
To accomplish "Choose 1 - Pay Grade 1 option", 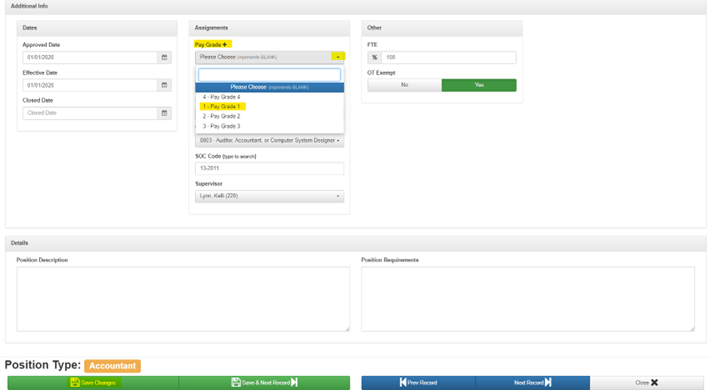I will pyautogui.click(x=269, y=106).
